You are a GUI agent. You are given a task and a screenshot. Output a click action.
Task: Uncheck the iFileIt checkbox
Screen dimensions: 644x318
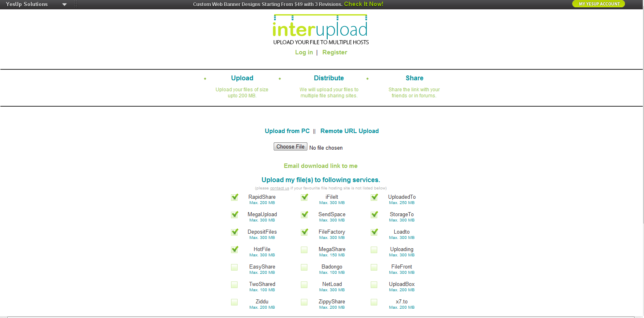pyautogui.click(x=304, y=197)
